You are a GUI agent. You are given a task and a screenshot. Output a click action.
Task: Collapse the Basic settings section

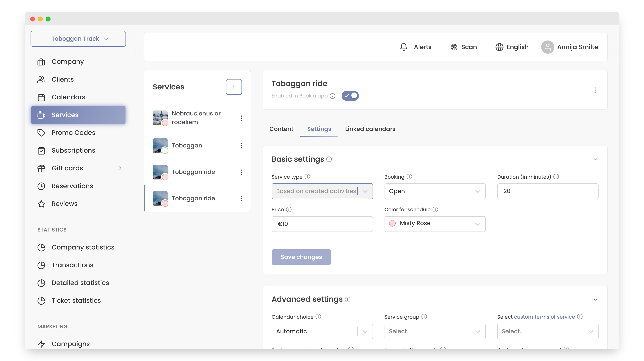(595, 159)
